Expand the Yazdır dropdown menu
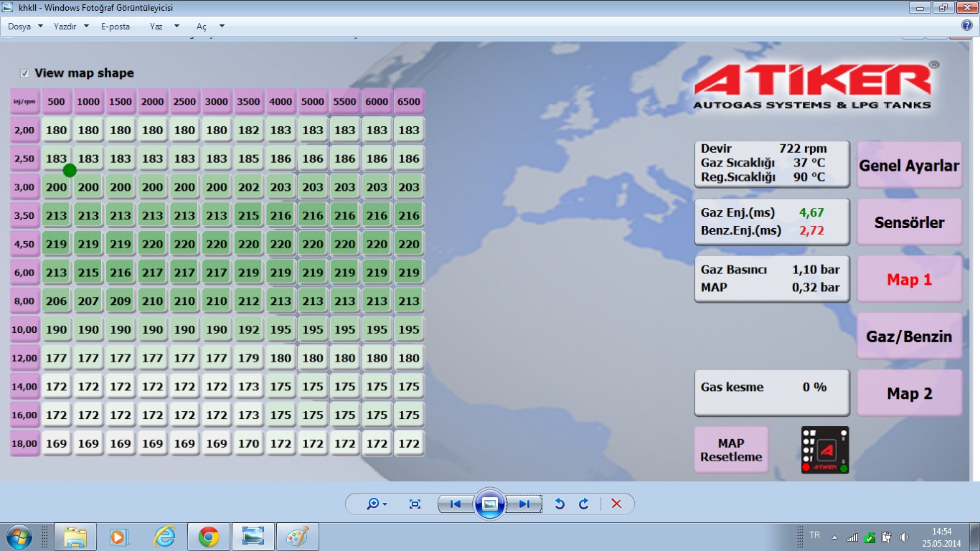Viewport: 980px width, 551px height. click(x=71, y=26)
